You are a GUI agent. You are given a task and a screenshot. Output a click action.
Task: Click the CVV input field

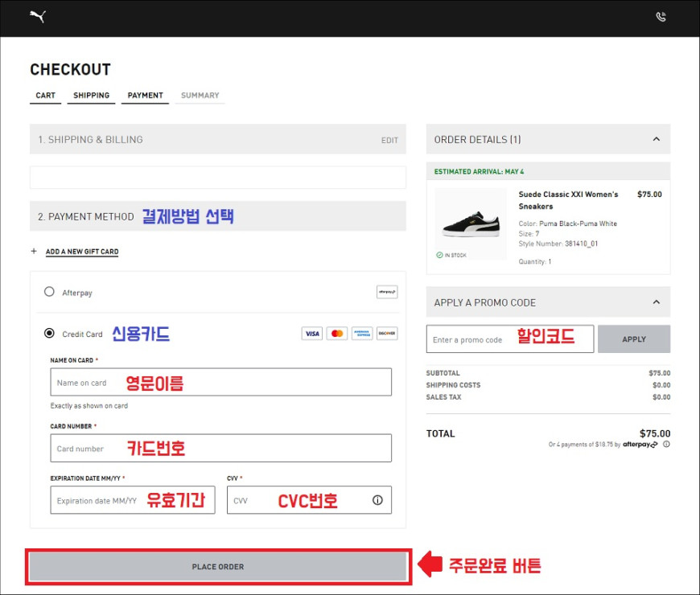pos(310,500)
